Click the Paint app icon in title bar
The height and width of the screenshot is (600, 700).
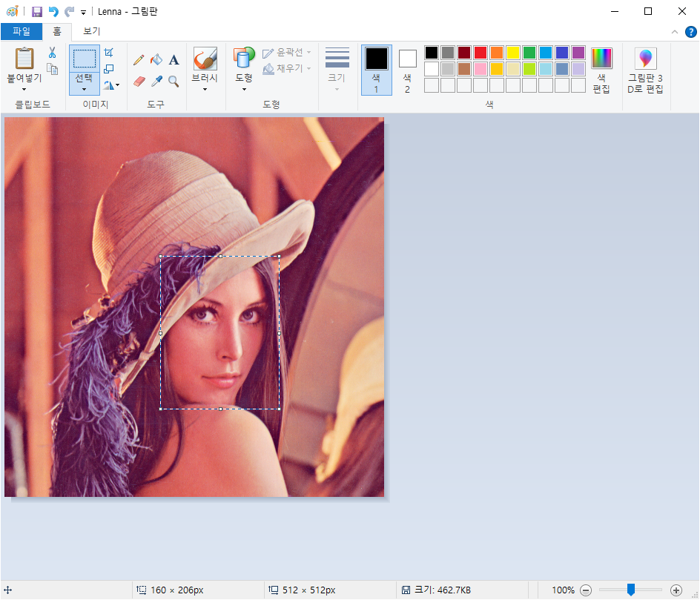pos(13,11)
